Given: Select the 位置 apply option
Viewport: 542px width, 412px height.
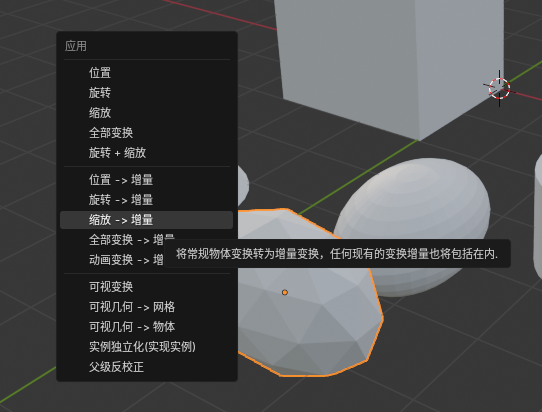Looking at the screenshot, I should [147, 73].
